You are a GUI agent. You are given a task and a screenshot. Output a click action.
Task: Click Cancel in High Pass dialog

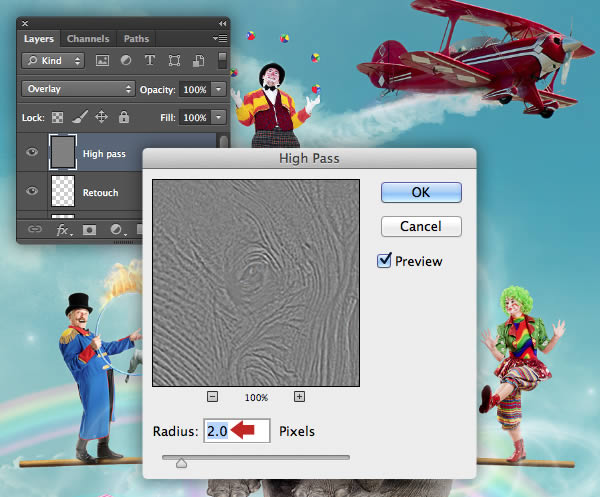421,226
